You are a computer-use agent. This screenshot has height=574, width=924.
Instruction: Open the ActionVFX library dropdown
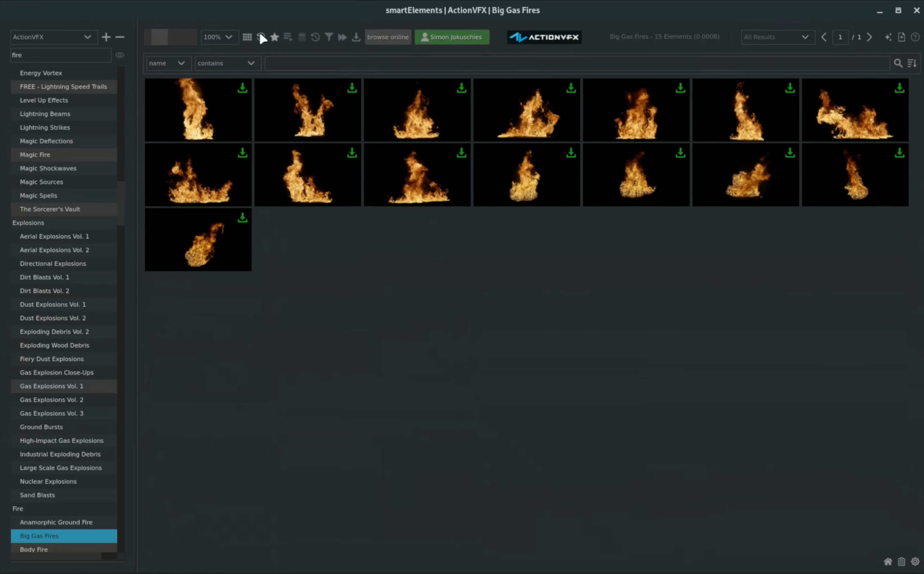click(54, 37)
